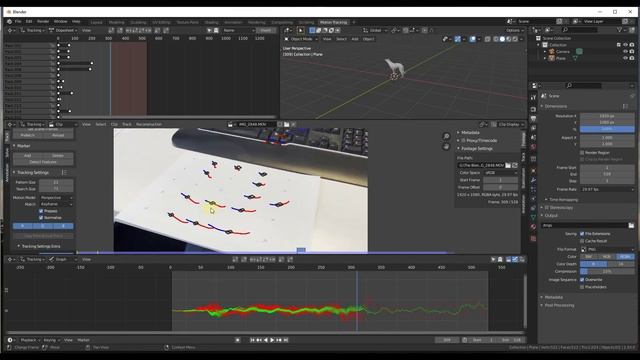
Task: Toggle the Prepass checkbox
Action: 41,211
